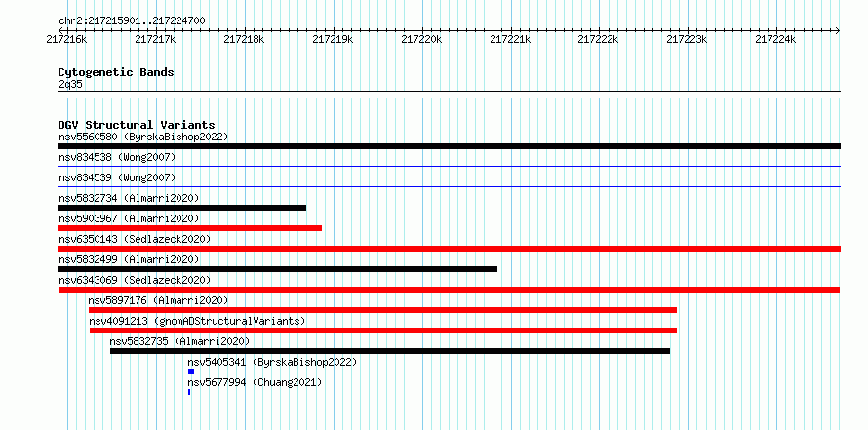Open nsv6350143 (Sedlazeck2020) label
The width and height of the screenshot is (868, 430).
pyautogui.click(x=135, y=239)
